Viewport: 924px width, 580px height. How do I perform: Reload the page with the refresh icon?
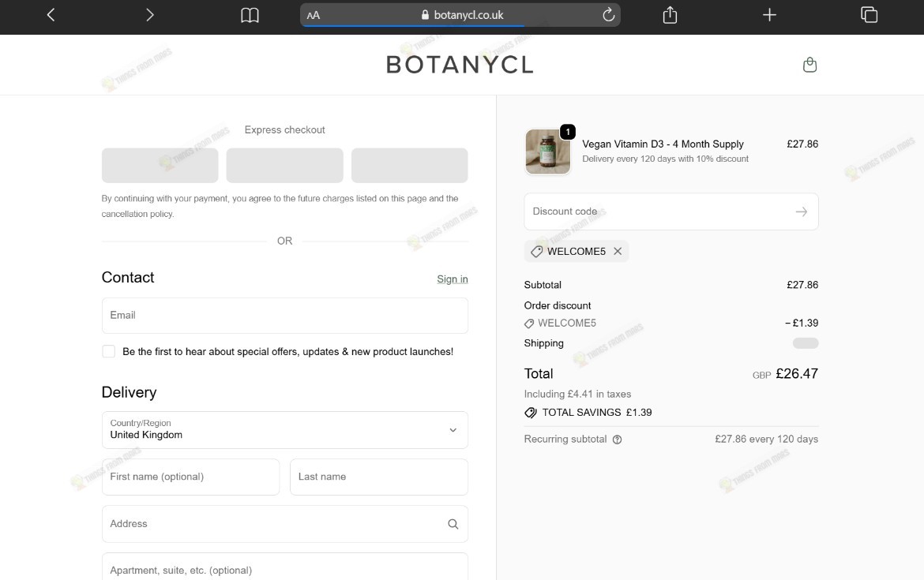[609, 15]
